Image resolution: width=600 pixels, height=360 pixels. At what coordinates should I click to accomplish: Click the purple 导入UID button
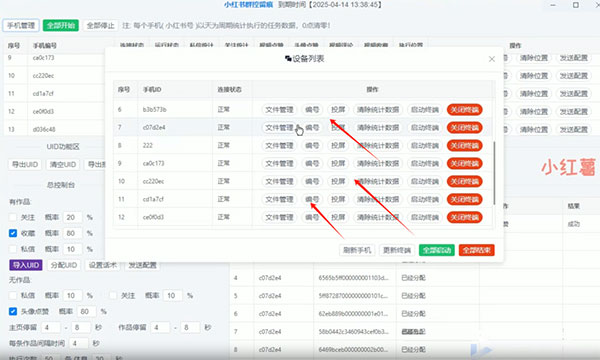[26, 265]
